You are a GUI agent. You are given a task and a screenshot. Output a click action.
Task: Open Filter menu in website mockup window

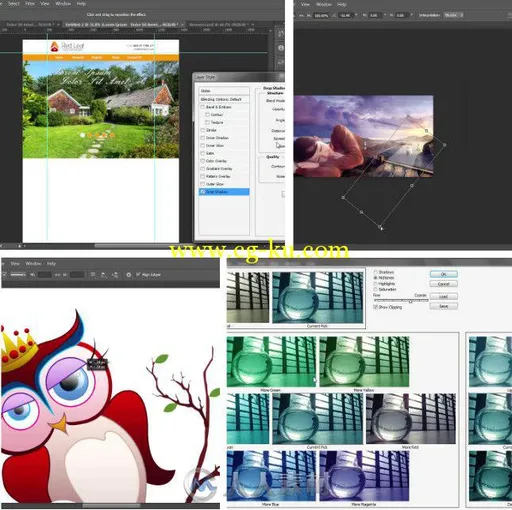click(30, 4)
